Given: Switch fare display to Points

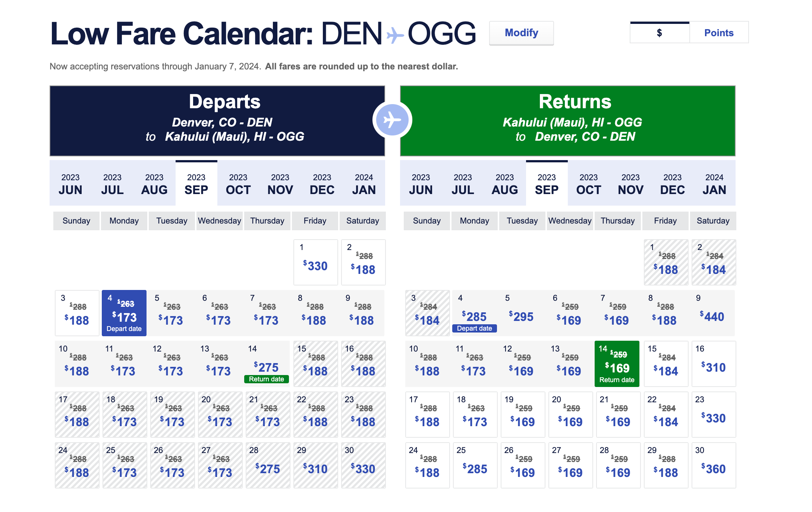Looking at the screenshot, I should [718, 33].
